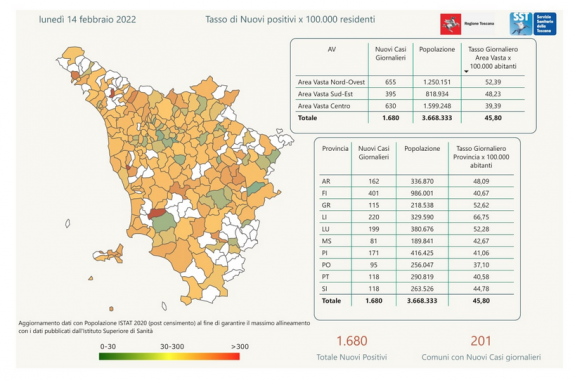Image resolution: width=575 pixels, height=380 pixels.
Task: Click Totale row label in Provincia table
Action: point(331,300)
